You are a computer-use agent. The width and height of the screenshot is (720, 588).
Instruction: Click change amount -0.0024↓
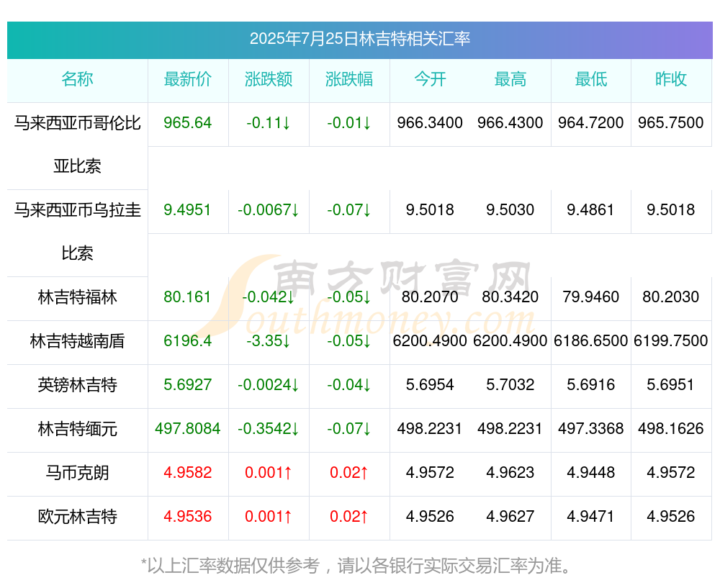[x=269, y=384]
